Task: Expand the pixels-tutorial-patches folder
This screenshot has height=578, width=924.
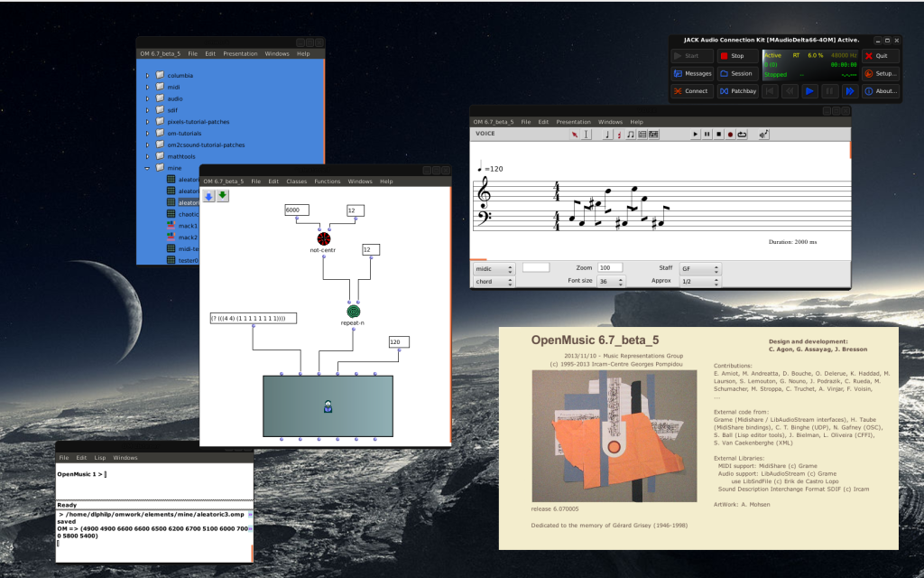Action: pos(147,122)
